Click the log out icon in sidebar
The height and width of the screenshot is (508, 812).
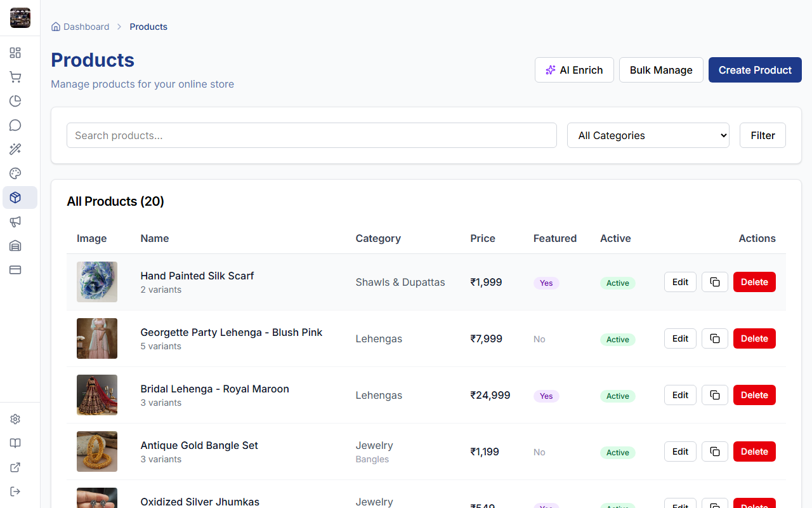pos(15,491)
